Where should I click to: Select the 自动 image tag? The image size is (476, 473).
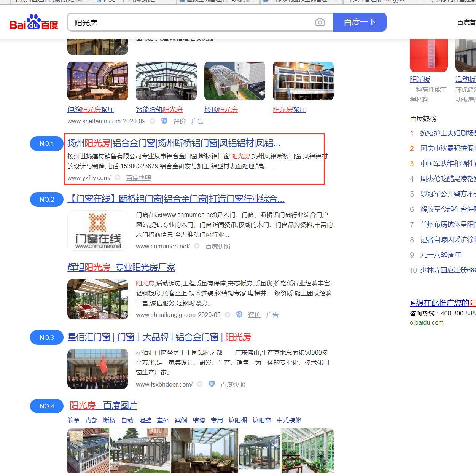[x=127, y=420]
